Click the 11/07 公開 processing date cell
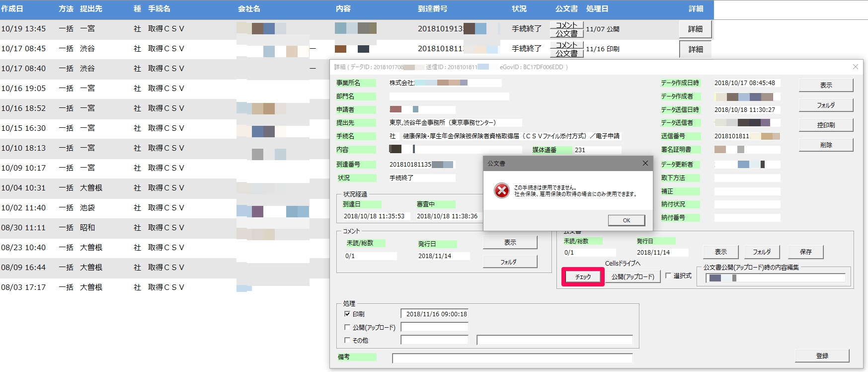868x372 pixels. pos(602,29)
